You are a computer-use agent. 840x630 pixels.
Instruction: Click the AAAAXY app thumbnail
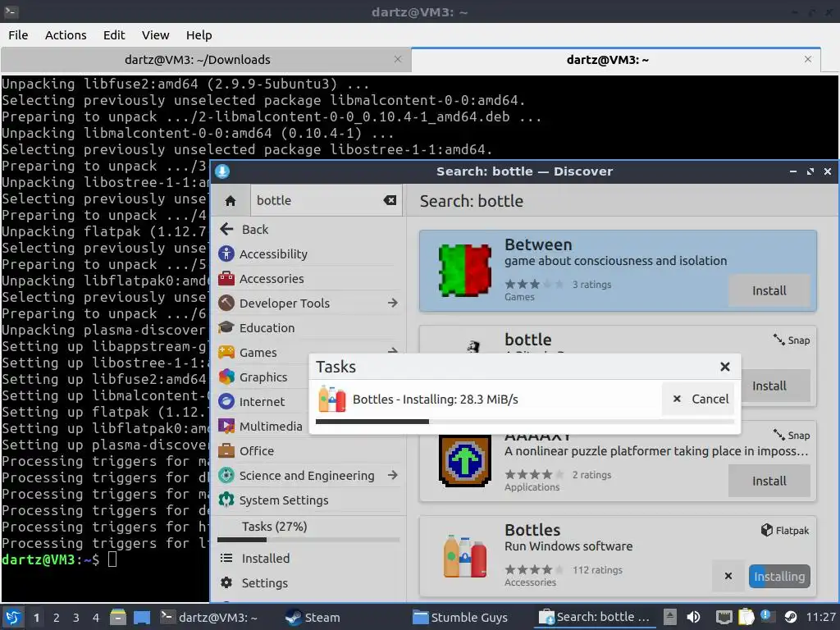(x=464, y=461)
